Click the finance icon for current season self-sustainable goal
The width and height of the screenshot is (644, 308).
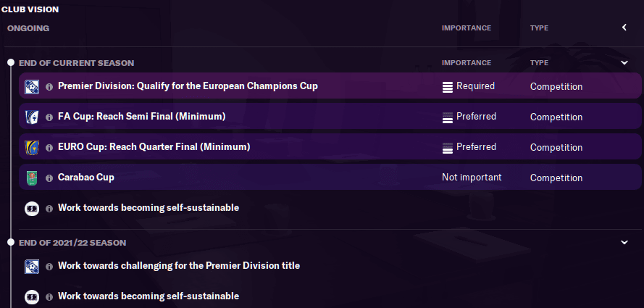(32, 208)
